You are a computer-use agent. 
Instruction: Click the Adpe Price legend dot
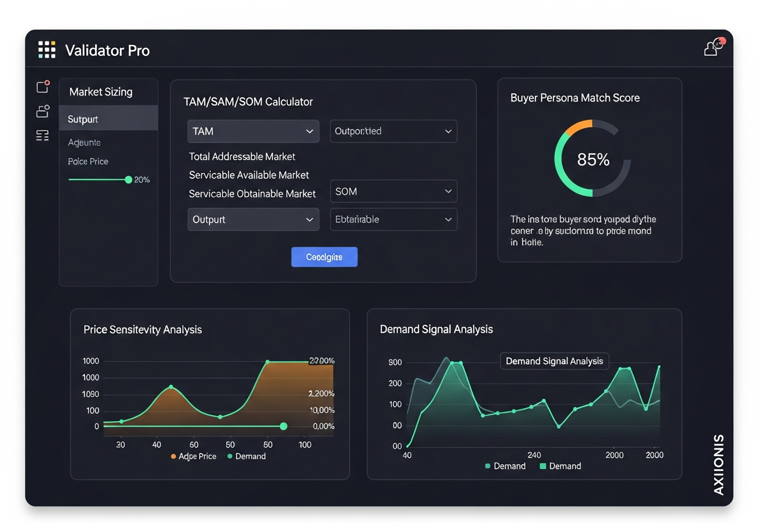click(x=173, y=456)
